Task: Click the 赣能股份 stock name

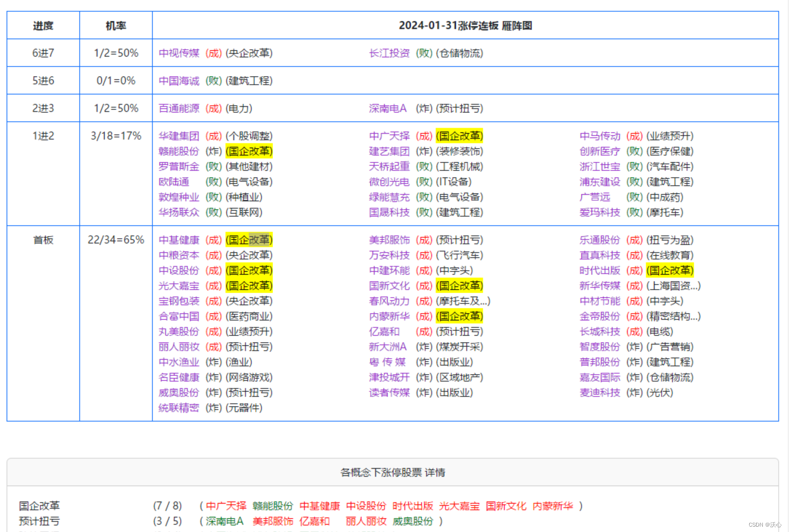Action: pos(179,151)
